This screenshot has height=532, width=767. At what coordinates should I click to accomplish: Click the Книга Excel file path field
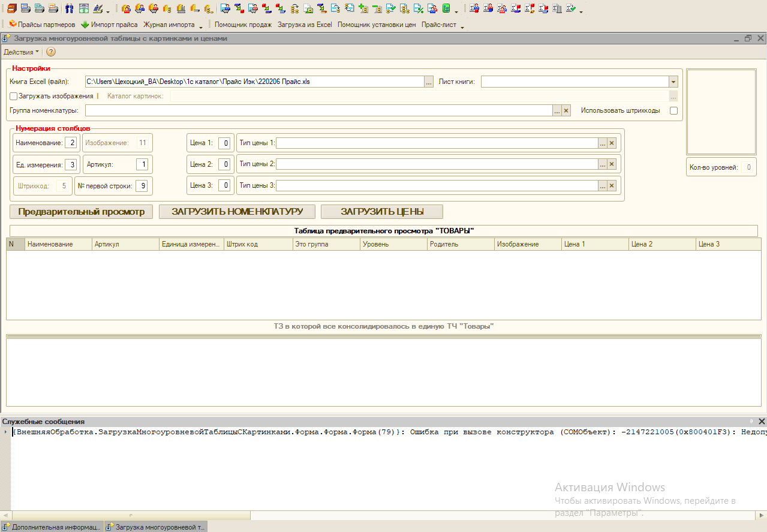255,82
